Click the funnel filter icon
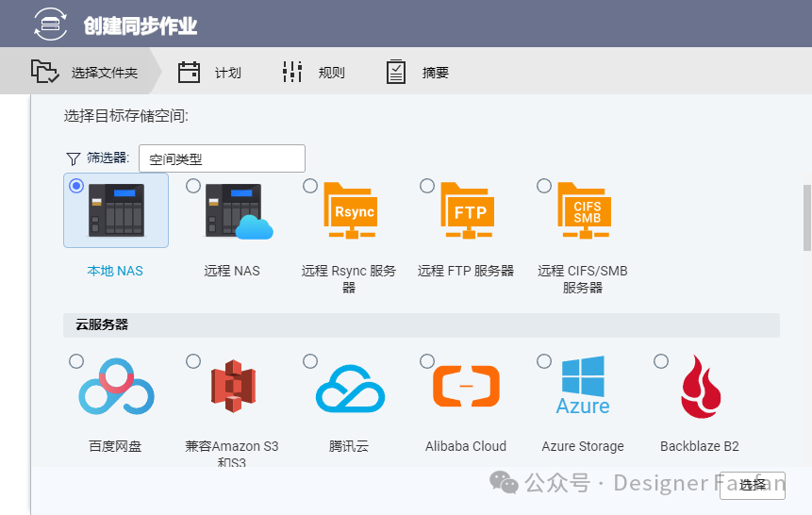The width and height of the screenshot is (812, 515). (x=73, y=158)
